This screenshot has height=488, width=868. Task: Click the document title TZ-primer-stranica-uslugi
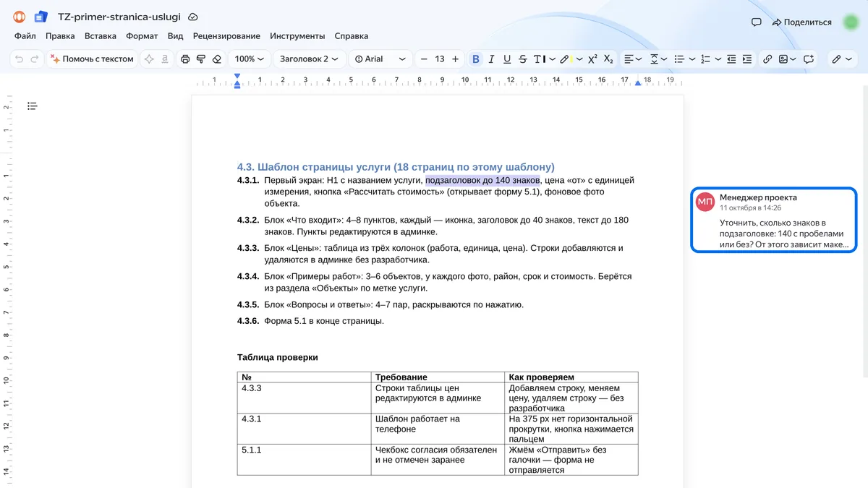tap(119, 17)
